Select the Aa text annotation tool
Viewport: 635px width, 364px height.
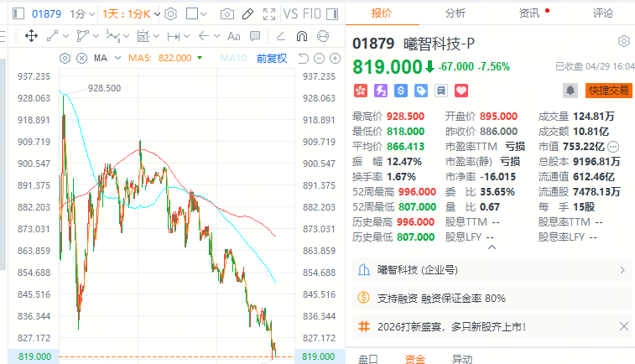pos(234,36)
